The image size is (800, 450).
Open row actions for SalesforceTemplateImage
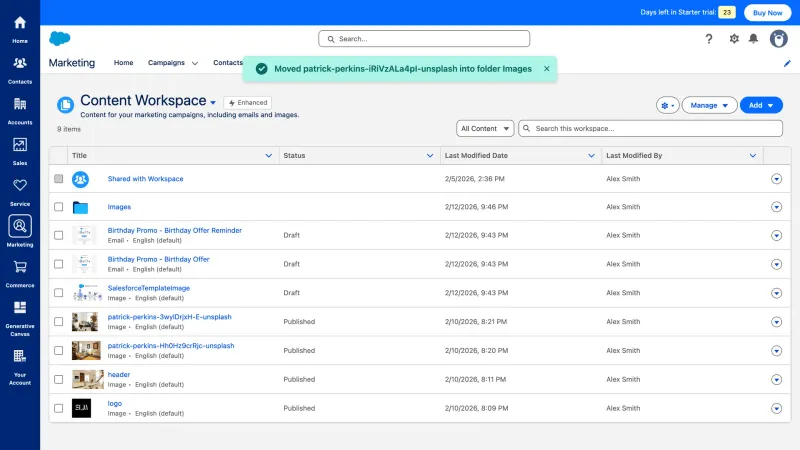(777, 293)
